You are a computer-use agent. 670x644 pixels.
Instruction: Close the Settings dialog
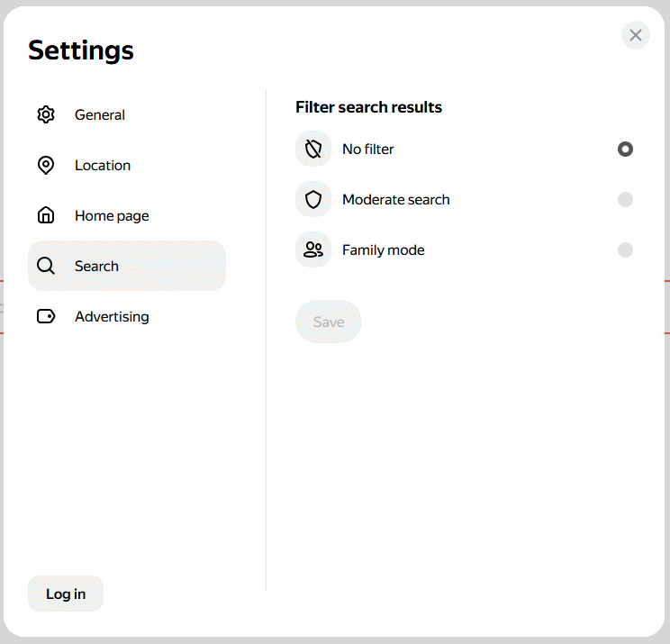pos(636,35)
